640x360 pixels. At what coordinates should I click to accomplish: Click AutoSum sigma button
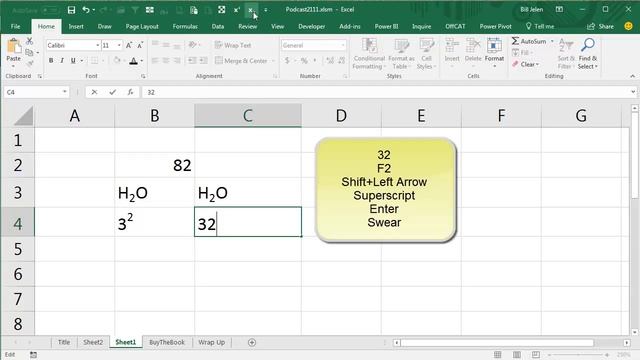coord(529,41)
